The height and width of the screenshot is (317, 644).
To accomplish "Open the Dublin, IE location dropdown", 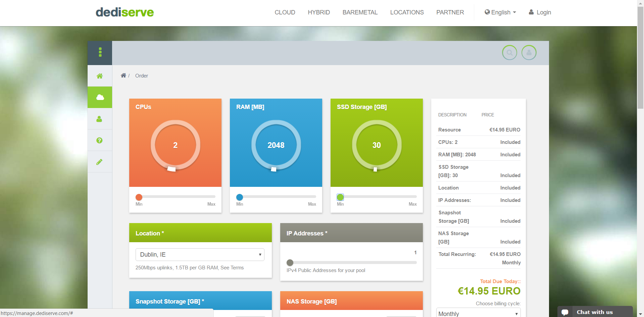I will point(200,255).
